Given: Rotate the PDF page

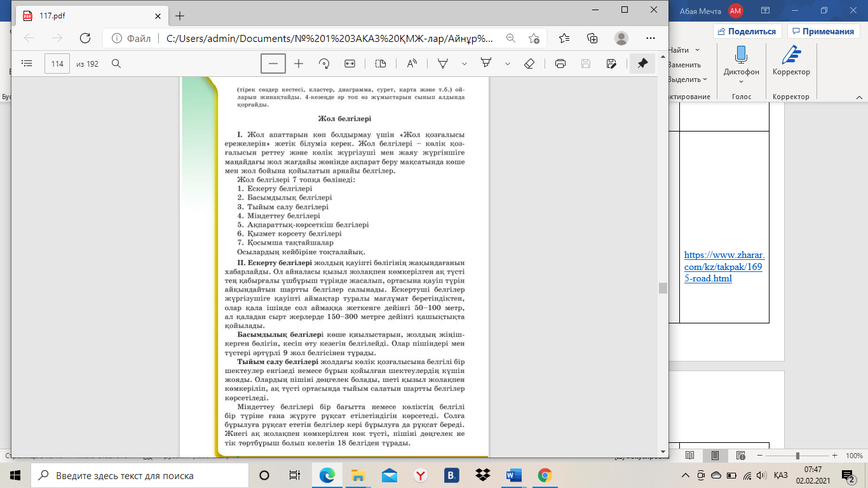Looking at the screenshot, I should [x=324, y=64].
